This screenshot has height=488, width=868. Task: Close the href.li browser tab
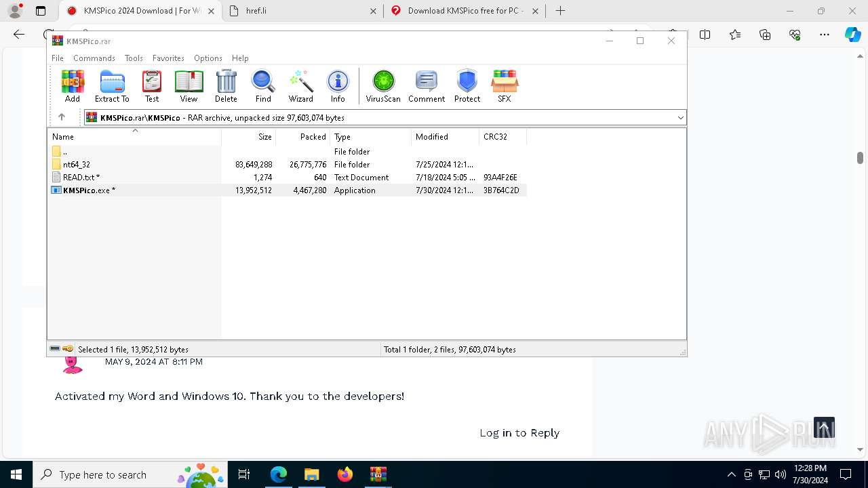(374, 11)
